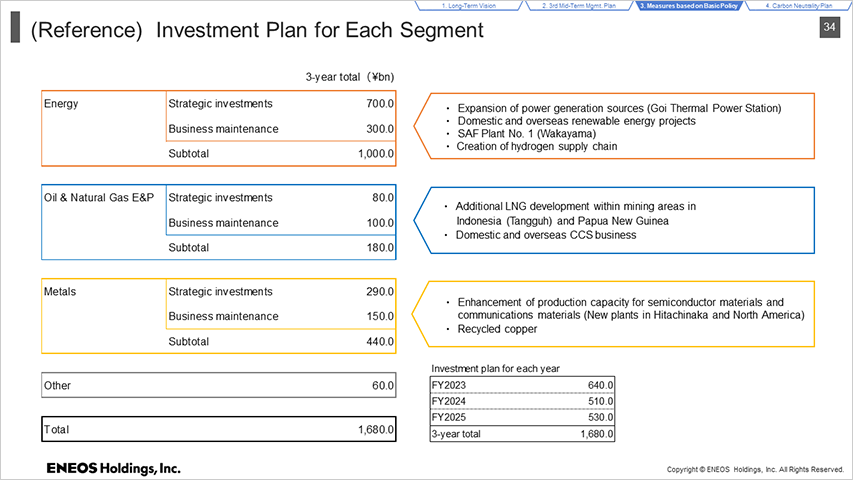853x480 pixels.
Task: Select Metals strategic investments value 290.0
Action: tap(380, 292)
